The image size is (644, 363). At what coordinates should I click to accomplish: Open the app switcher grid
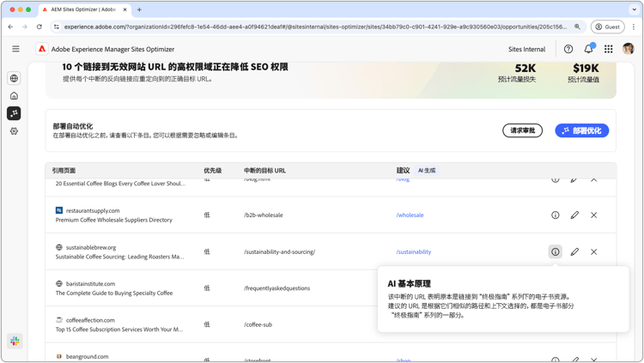[x=609, y=49]
